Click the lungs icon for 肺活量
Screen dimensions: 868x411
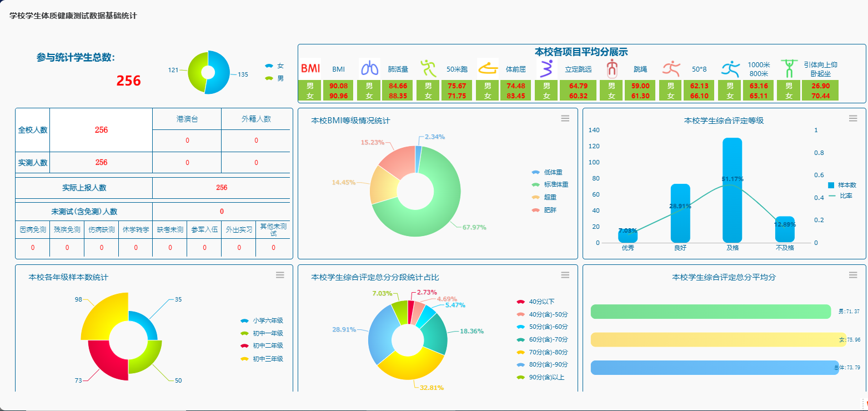369,69
